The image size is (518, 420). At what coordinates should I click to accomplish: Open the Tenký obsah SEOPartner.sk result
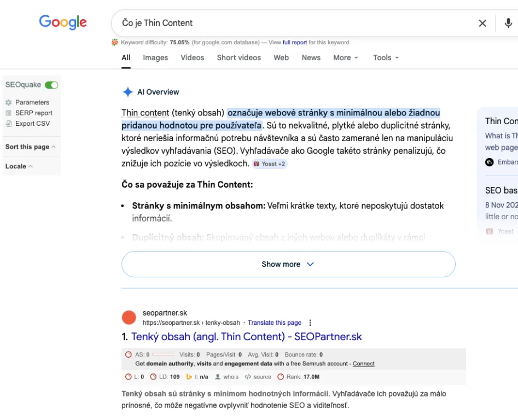[x=246, y=337]
